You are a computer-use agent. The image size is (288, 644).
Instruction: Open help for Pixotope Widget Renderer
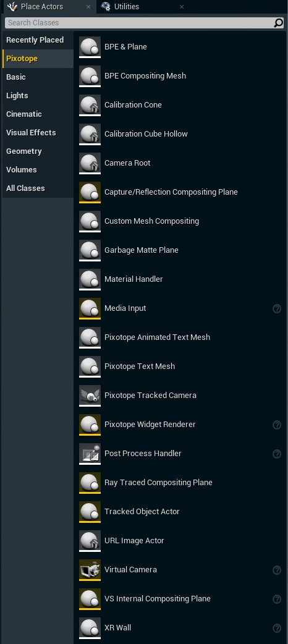pyautogui.click(x=277, y=425)
